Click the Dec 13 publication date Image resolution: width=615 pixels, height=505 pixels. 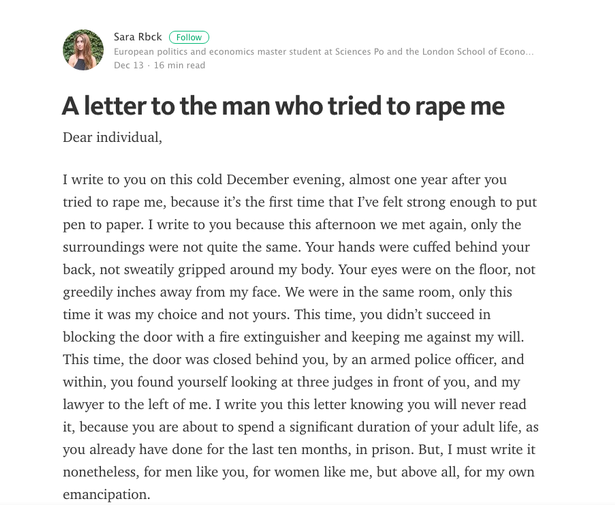[129, 65]
